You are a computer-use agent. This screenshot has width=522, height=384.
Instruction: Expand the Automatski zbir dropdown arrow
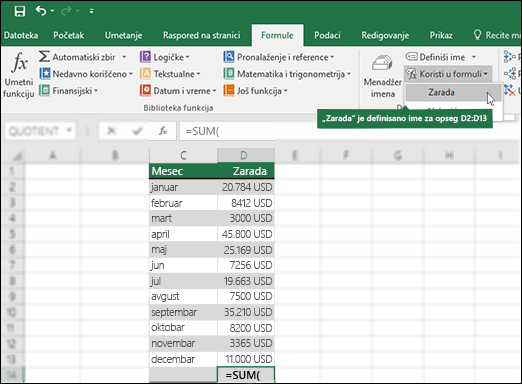tap(124, 57)
